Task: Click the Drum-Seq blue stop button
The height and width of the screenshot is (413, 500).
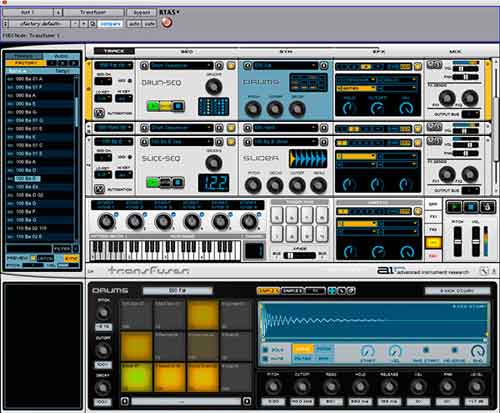Action: click(x=179, y=106)
